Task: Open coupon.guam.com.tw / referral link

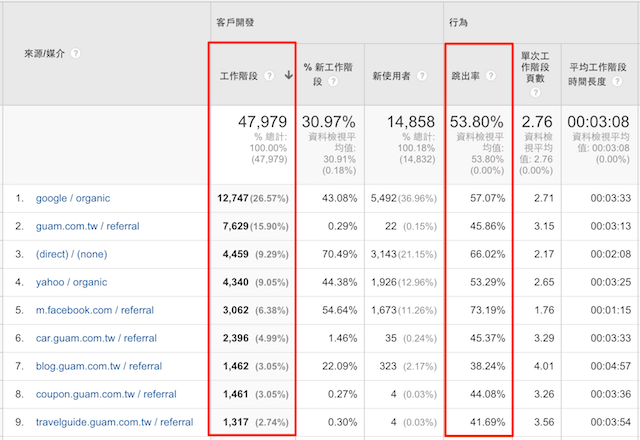Action: click(103, 394)
